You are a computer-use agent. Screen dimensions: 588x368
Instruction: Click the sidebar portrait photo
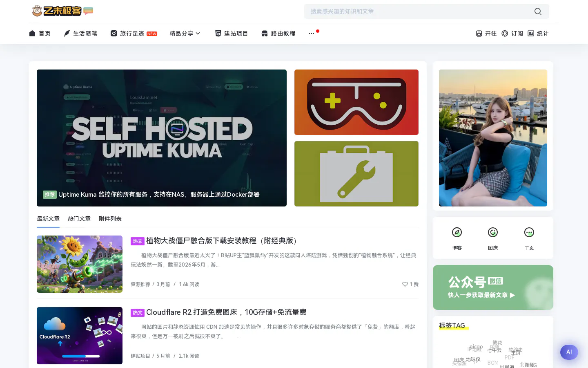point(493,138)
